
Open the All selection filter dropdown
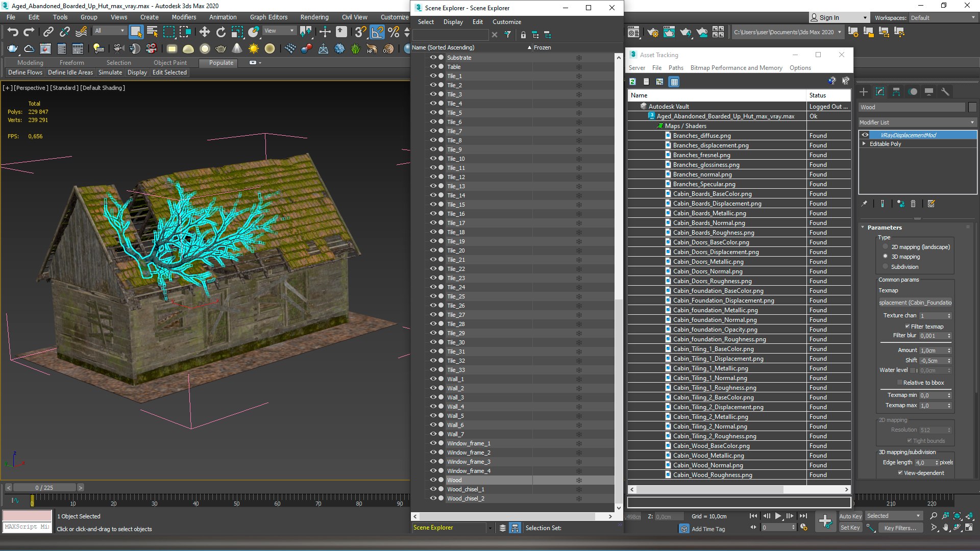click(110, 31)
